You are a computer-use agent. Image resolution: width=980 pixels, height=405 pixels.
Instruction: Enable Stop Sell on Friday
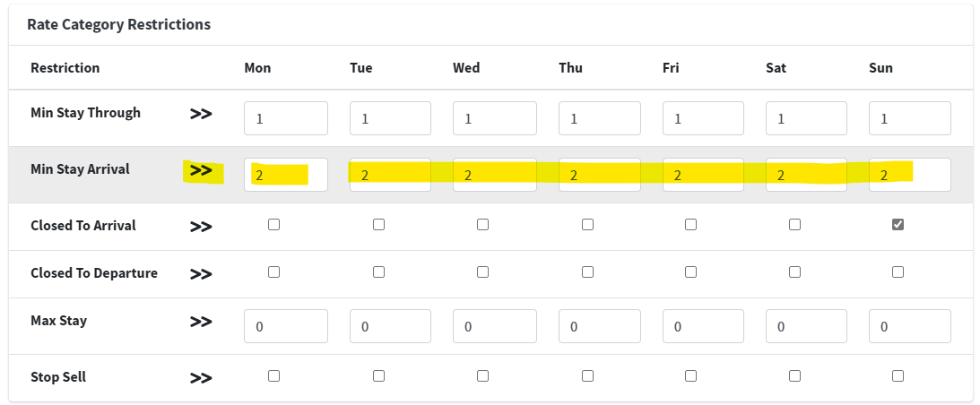(x=690, y=376)
